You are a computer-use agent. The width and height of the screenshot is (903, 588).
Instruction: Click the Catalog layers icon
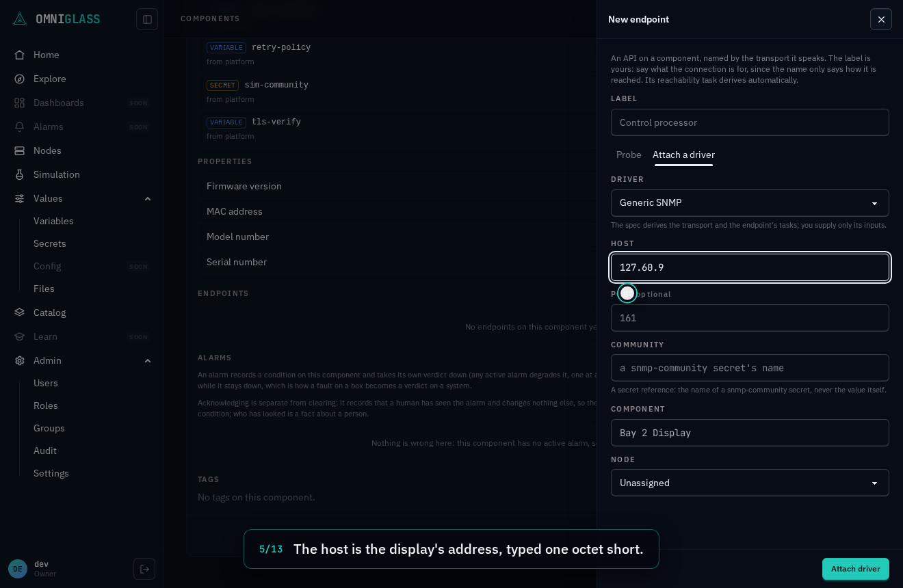[20, 312]
